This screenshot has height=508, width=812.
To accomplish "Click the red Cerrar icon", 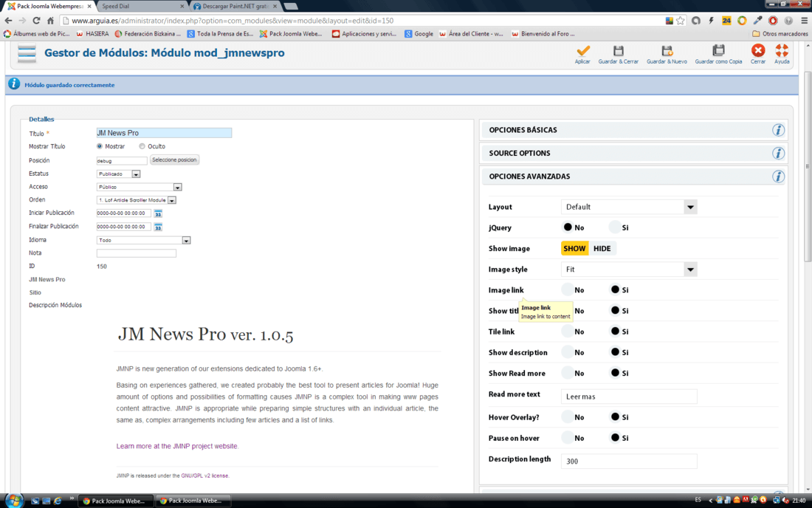I will [758, 50].
